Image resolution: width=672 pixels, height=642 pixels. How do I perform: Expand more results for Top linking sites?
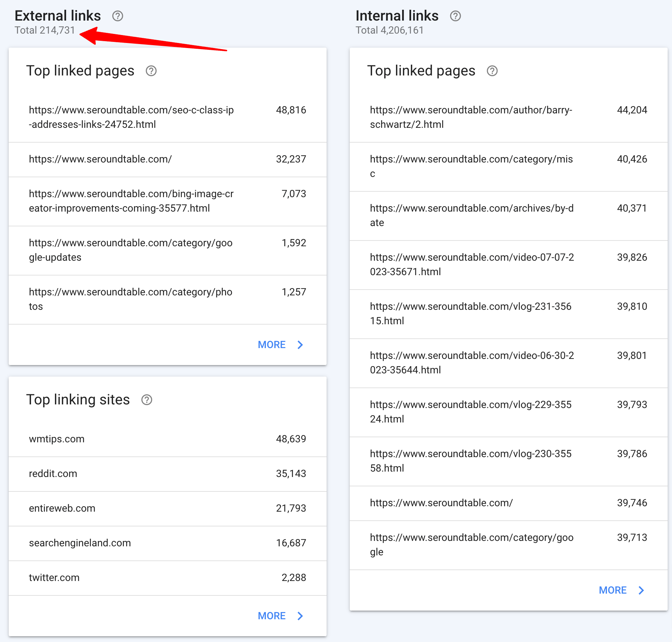[x=271, y=616]
